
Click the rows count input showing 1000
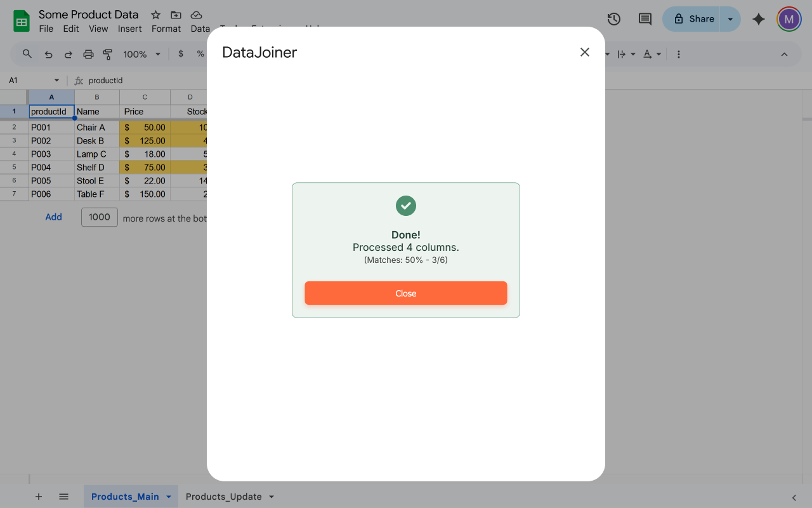pyautogui.click(x=100, y=217)
